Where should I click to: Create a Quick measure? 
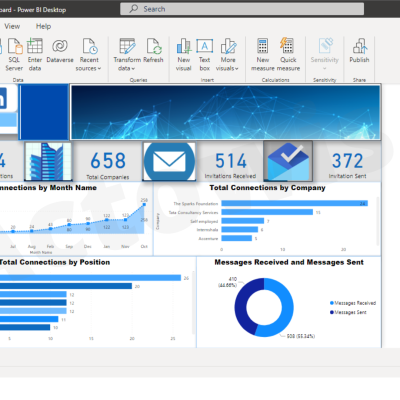tap(288, 55)
